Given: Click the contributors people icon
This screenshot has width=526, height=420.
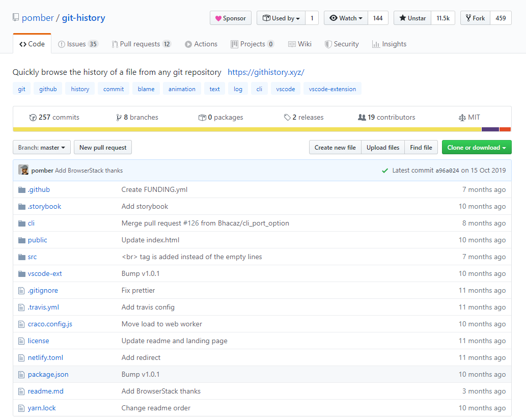Looking at the screenshot, I should [362, 118].
